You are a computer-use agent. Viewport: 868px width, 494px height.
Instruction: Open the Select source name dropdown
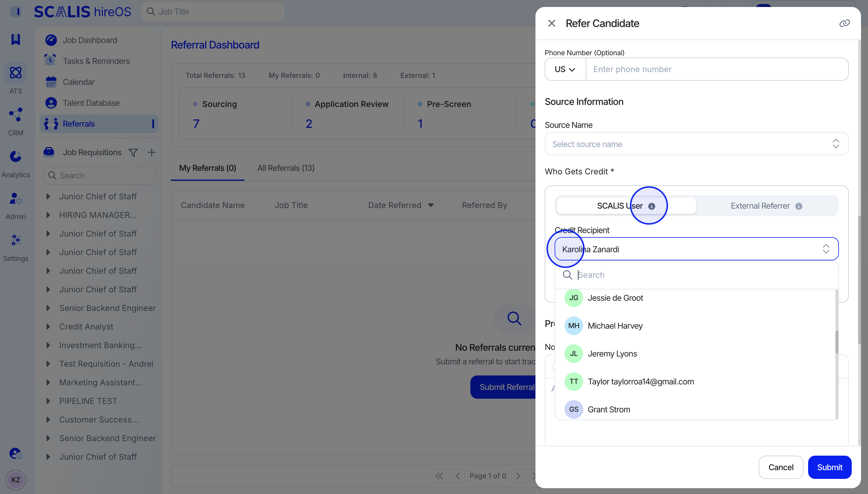[x=696, y=144]
